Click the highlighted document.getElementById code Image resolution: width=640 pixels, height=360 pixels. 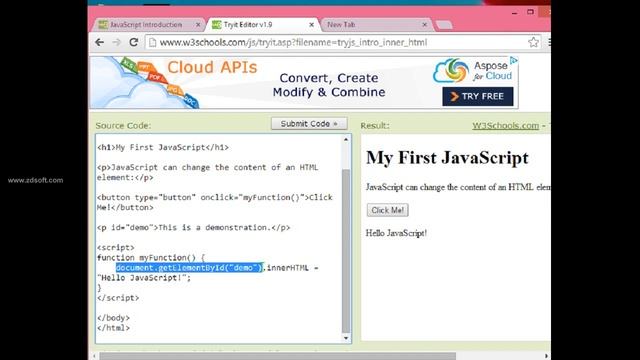tap(189, 268)
